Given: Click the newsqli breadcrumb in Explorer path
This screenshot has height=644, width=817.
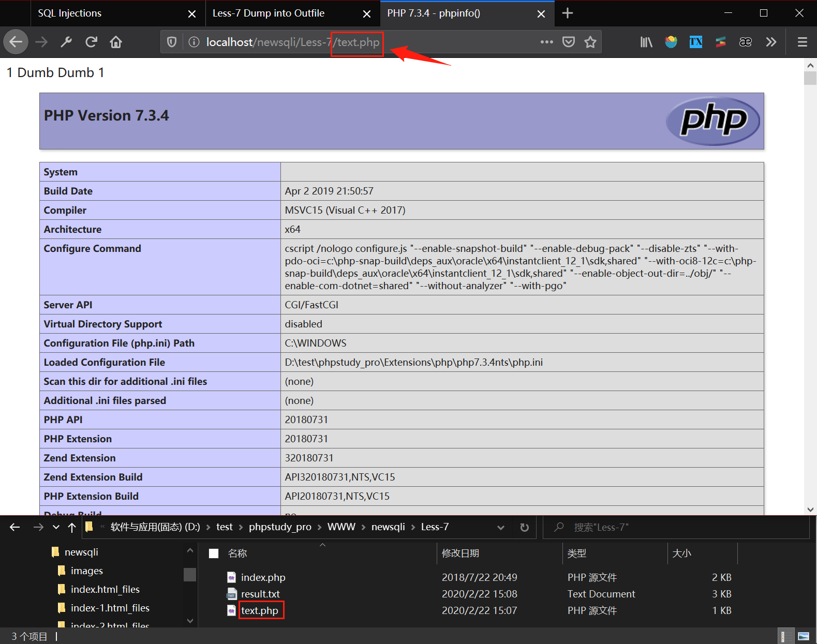Looking at the screenshot, I should [388, 527].
